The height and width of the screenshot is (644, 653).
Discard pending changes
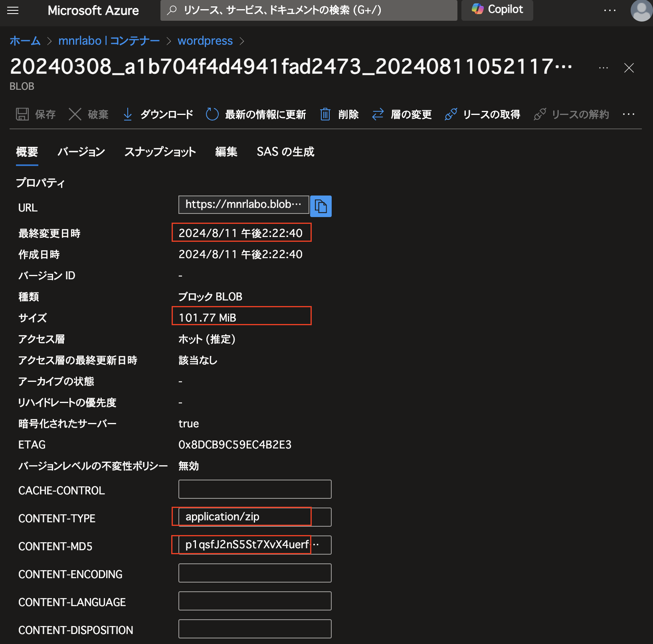tap(88, 115)
